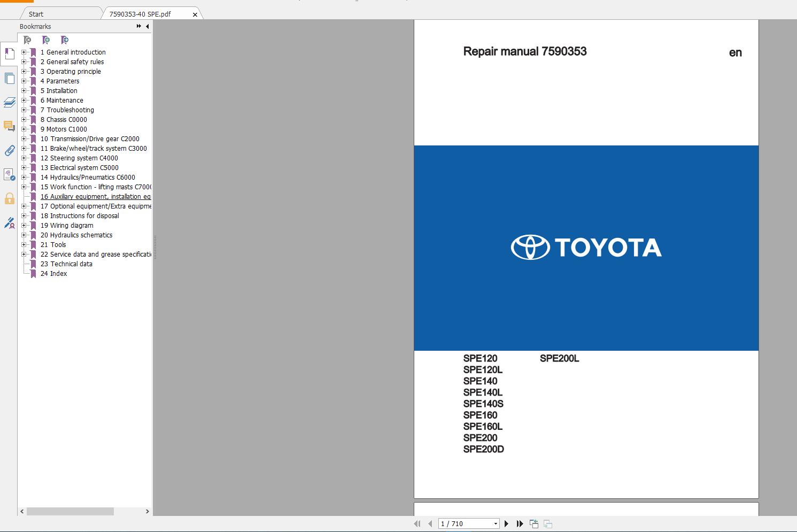
Task: Expand the 19 Wiring diagram bookmark
Action: click(x=24, y=225)
